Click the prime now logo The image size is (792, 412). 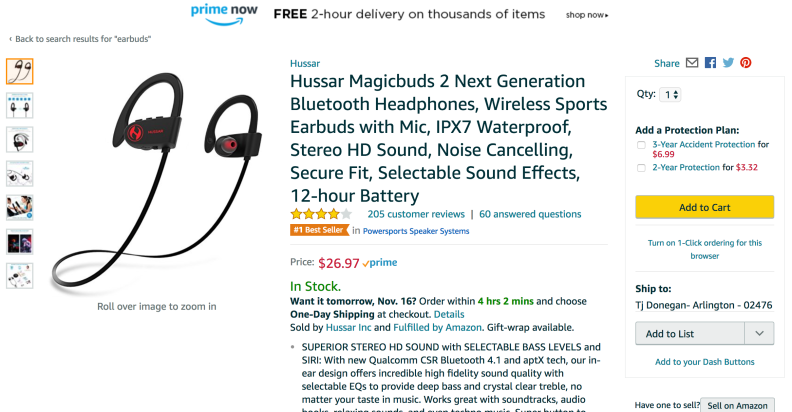tap(224, 14)
